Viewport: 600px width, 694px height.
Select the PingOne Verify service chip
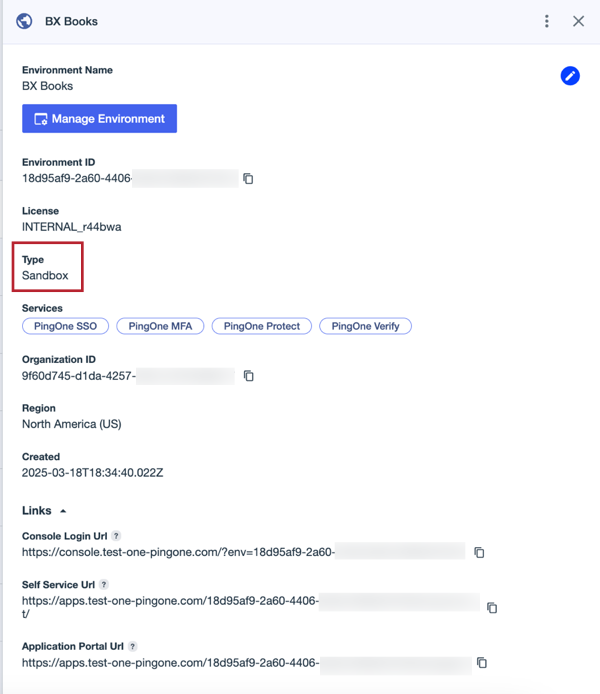365,326
